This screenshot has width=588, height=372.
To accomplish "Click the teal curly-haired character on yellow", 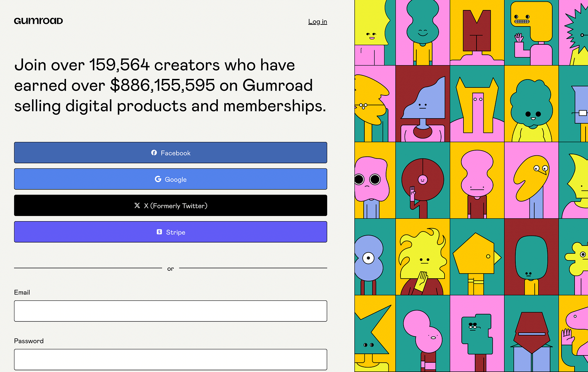I will coord(532,104).
